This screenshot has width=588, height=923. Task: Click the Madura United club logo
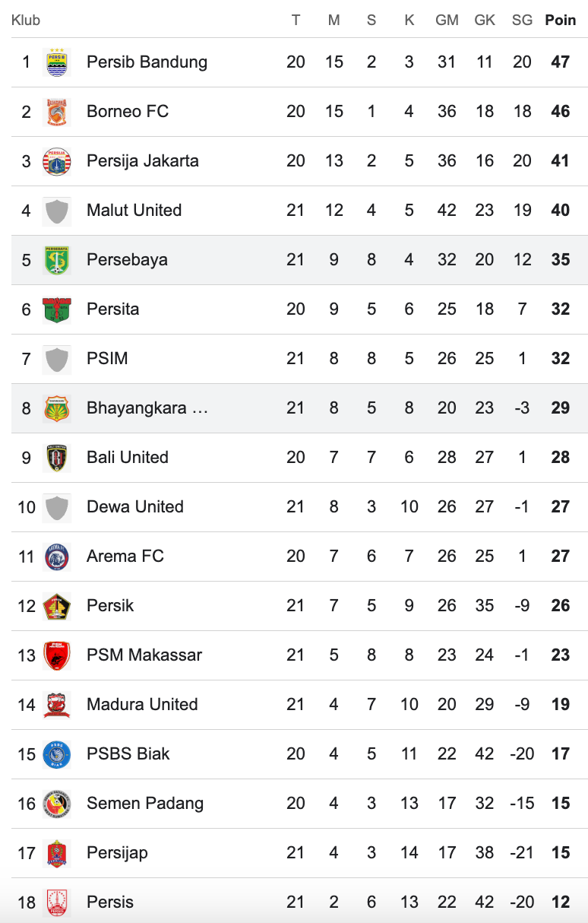coord(57,705)
